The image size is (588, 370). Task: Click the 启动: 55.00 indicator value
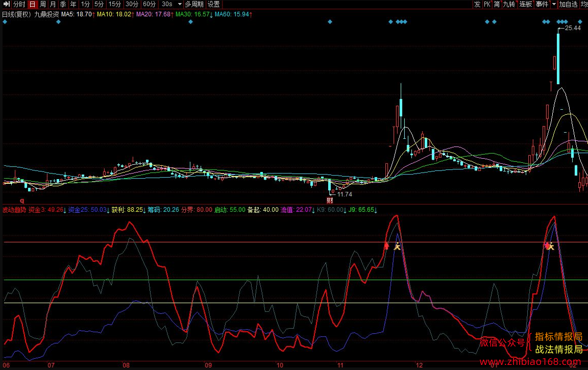(x=230, y=210)
